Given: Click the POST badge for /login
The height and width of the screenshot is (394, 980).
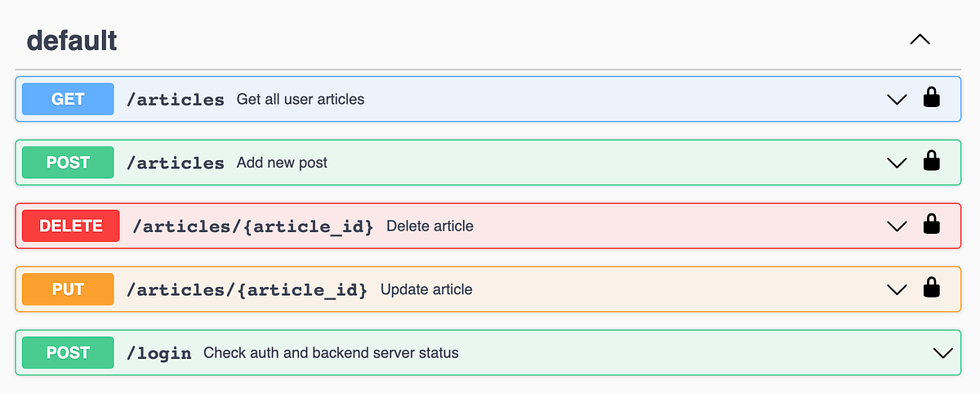Looking at the screenshot, I should coord(68,352).
